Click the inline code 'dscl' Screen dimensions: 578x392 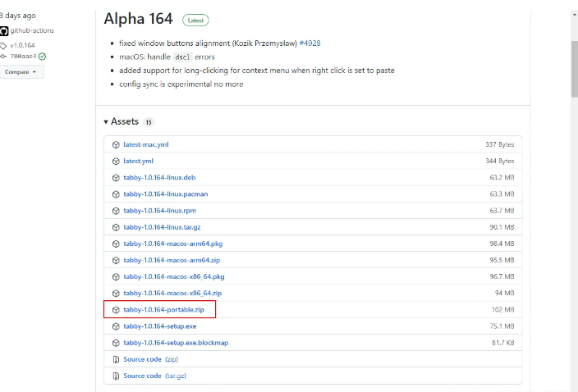182,57
